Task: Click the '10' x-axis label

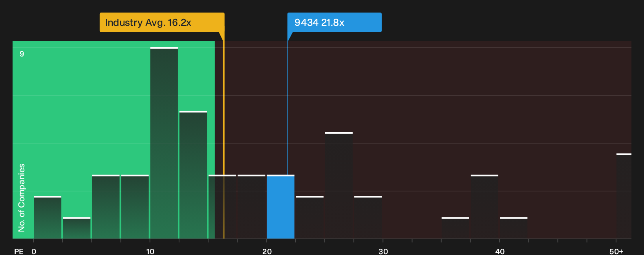Action: pyautogui.click(x=150, y=251)
